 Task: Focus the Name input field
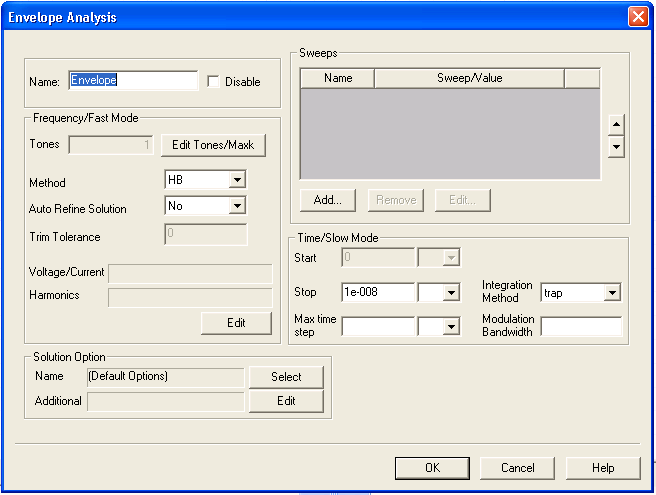point(132,81)
